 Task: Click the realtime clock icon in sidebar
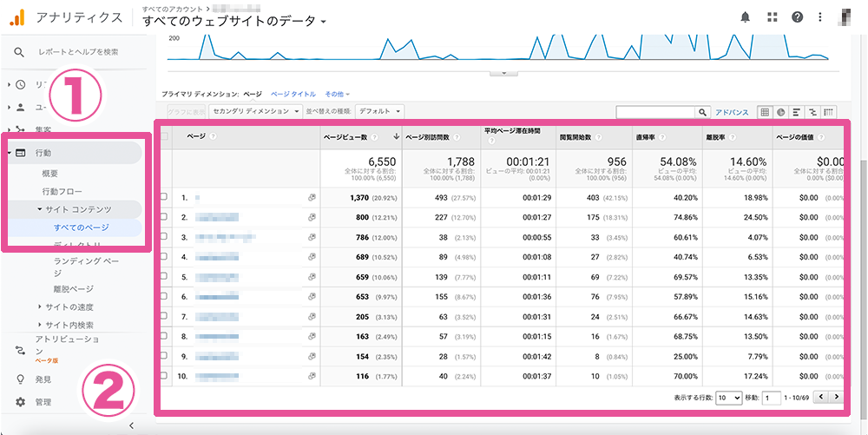pos(21,85)
